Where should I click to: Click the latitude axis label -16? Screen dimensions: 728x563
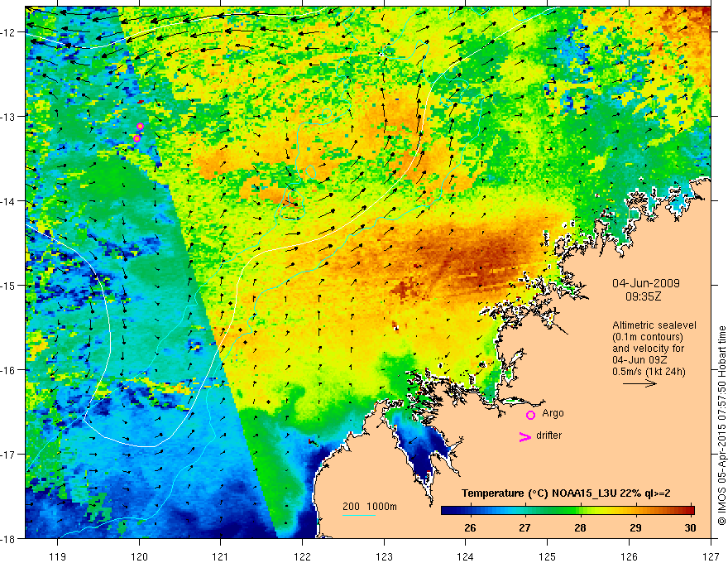point(8,370)
